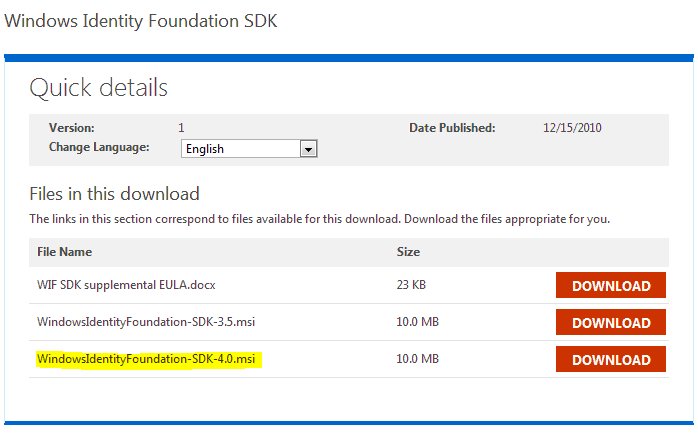The height and width of the screenshot is (440, 698).
Task: Click the Files in this download heading
Action: (x=114, y=194)
